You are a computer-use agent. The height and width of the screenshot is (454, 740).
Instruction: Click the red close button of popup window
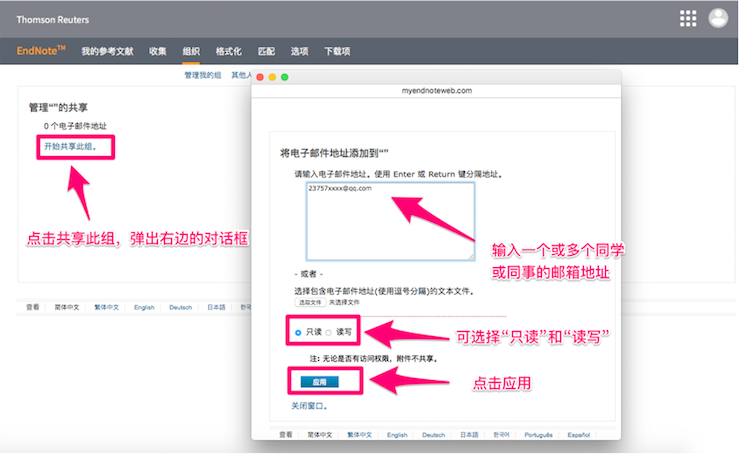[260, 77]
